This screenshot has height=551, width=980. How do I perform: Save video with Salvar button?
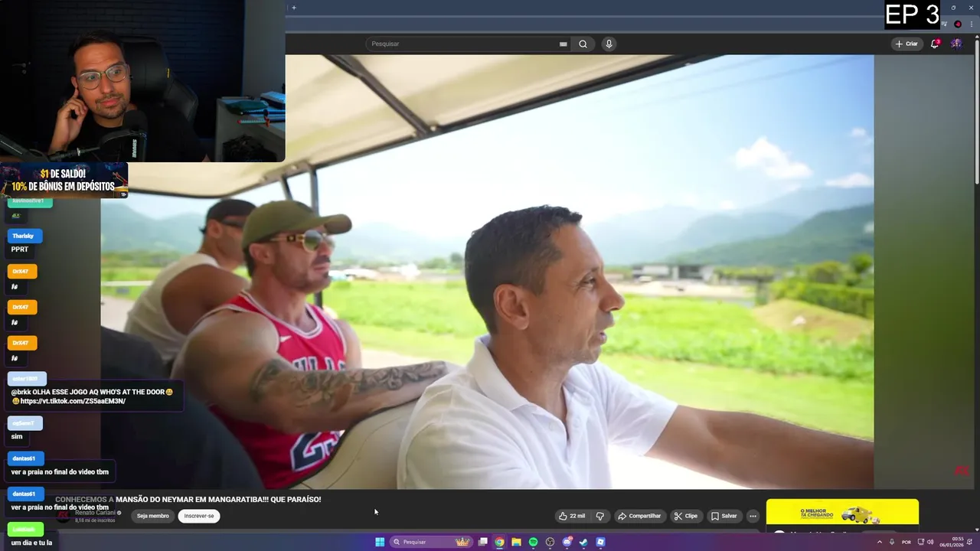click(x=724, y=516)
